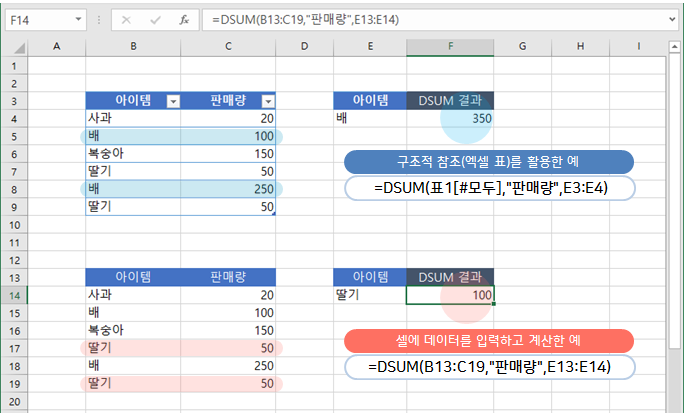Image resolution: width=684 pixels, height=413 pixels.
Task: Select column G header
Action: (523, 46)
